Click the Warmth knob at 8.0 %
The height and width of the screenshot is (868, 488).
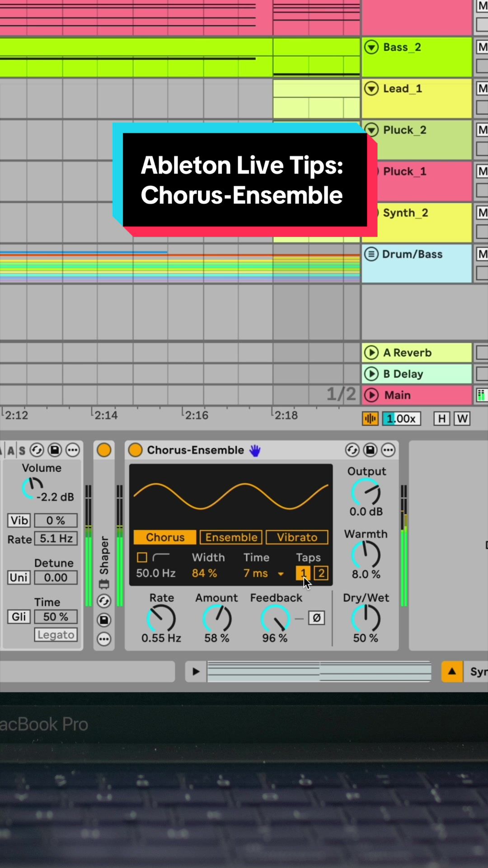click(366, 555)
